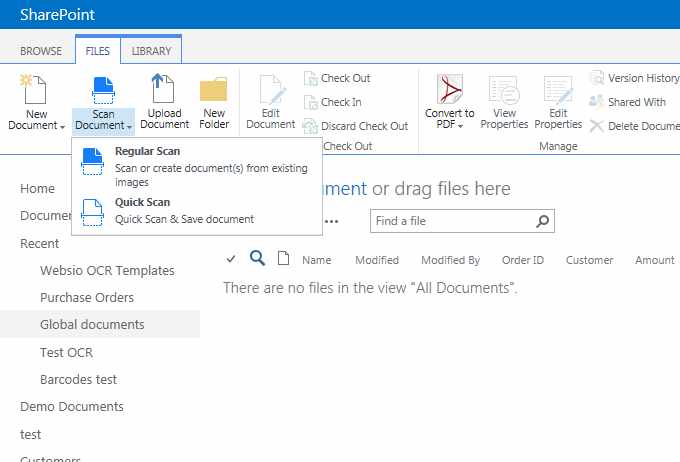This screenshot has width=680, height=462.
Task: Switch to the LIBRARY ribbon tab
Action: pos(151,51)
